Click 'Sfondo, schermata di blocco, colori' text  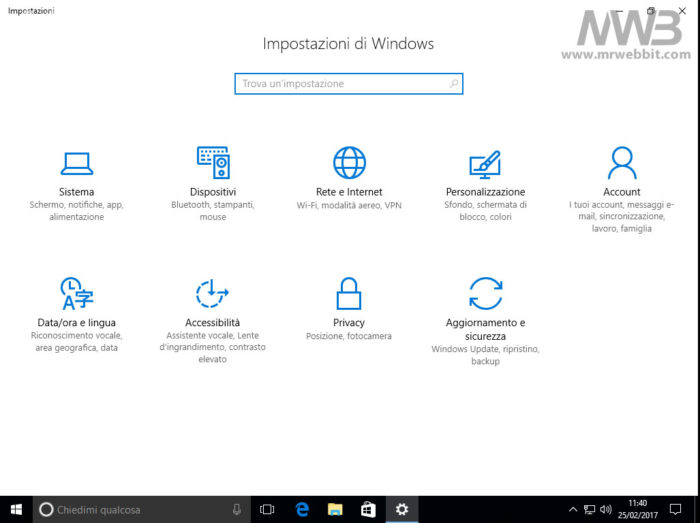click(x=485, y=211)
